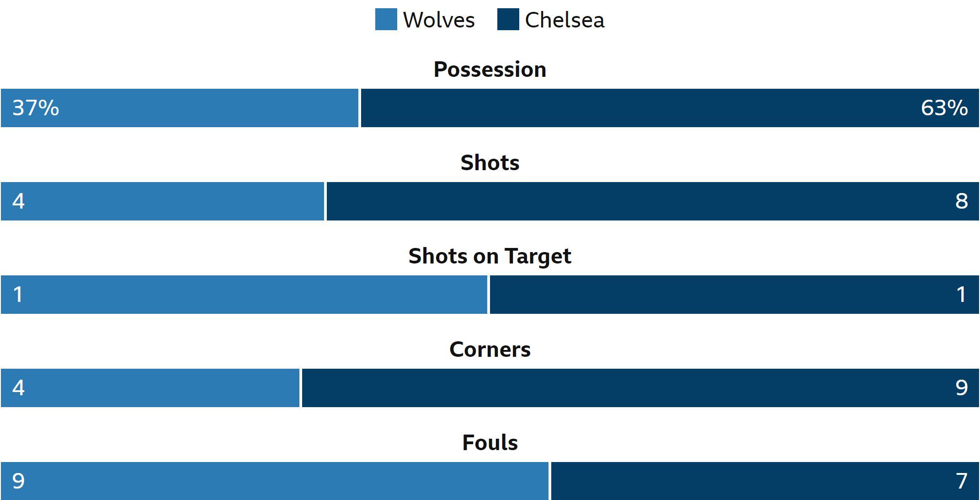Select Chelsea bar showing 8 shots
This screenshot has width=980, height=500.
(x=653, y=201)
